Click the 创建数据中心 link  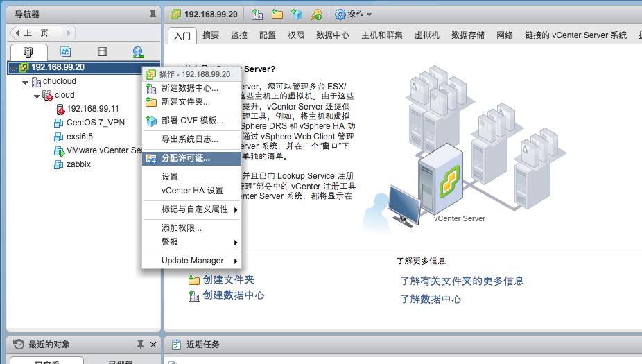click(234, 295)
